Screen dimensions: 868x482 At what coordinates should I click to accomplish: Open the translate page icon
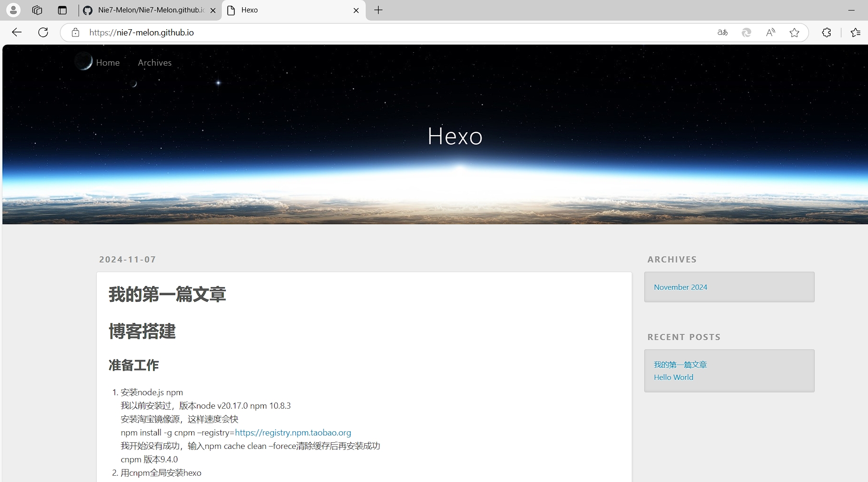(x=722, y=32)
